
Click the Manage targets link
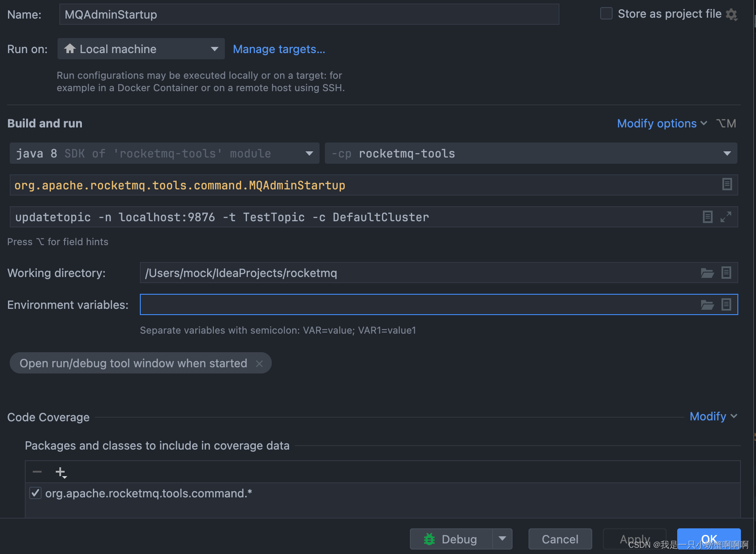pos(279,49)
